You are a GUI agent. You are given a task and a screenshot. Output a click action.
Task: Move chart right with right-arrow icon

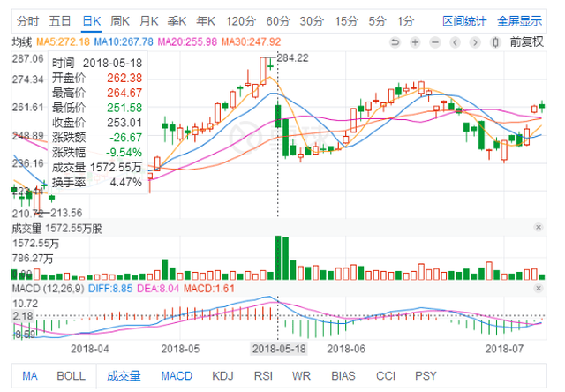click(475, 42)
